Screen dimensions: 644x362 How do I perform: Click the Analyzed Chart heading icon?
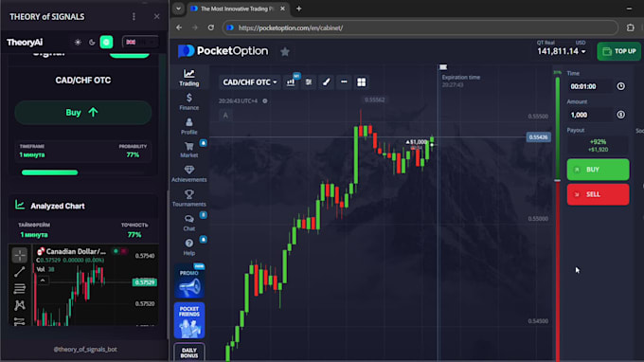tap(20, 205)
